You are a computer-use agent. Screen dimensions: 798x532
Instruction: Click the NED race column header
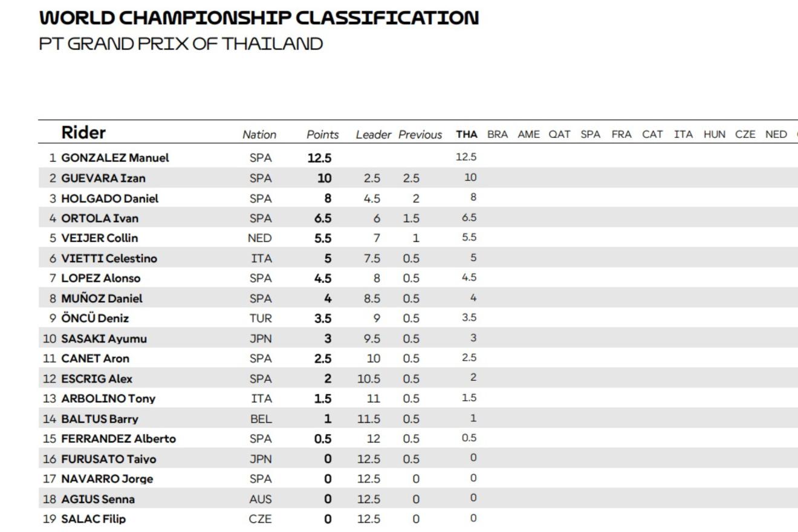[776, 134]
